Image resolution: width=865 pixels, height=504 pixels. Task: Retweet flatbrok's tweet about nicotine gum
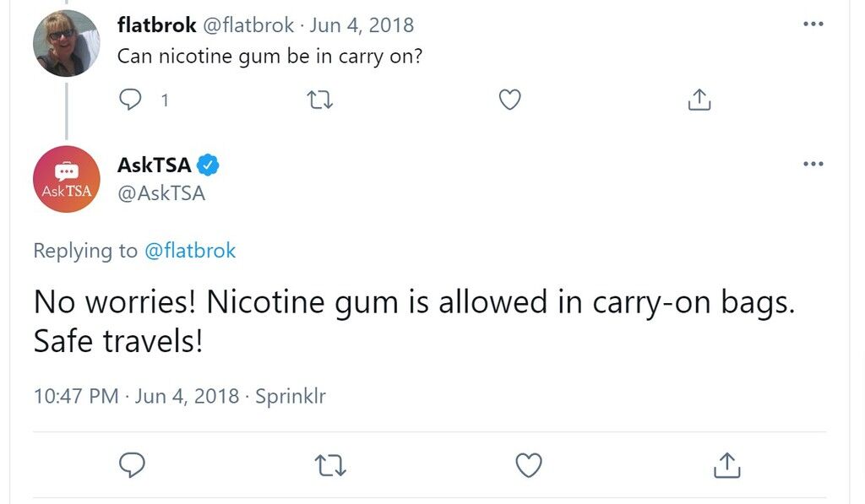coord(319,100)
